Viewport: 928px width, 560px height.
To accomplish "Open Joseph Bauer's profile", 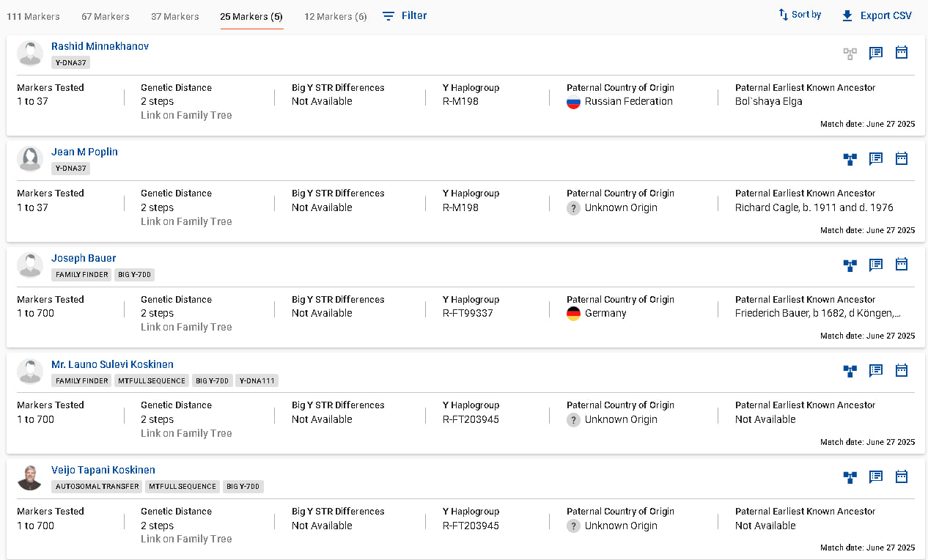I will pos(84,258).
